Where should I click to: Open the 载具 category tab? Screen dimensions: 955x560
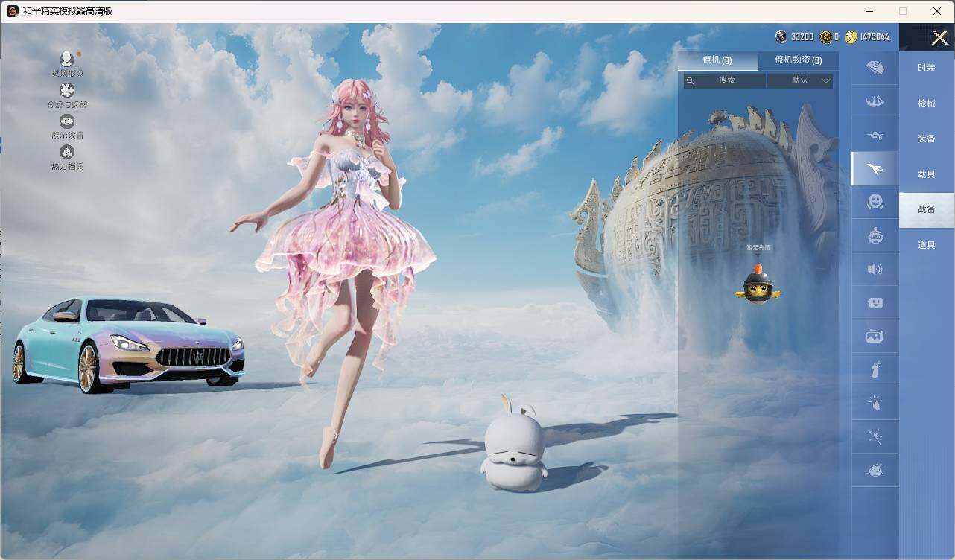[927, 174]
